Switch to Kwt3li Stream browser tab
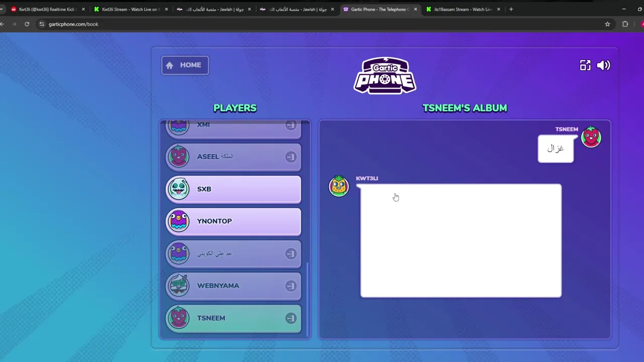644x362 pixels. tap(131, 9)
